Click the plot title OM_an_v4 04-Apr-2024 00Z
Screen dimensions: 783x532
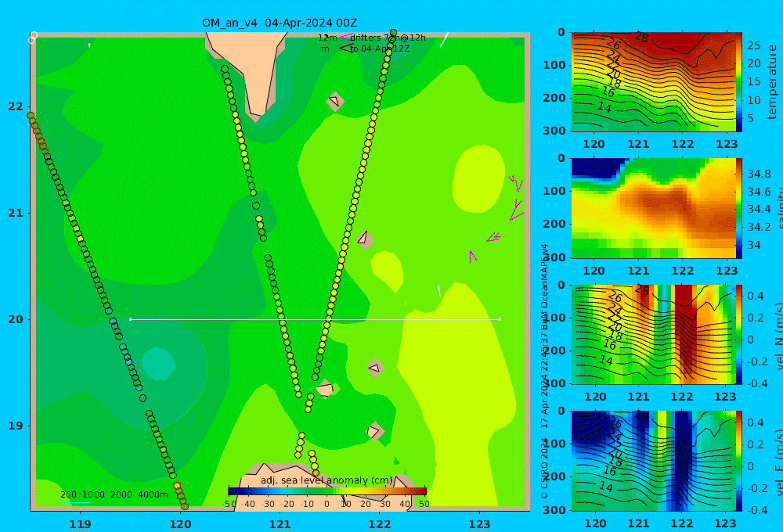coord(280,23)
